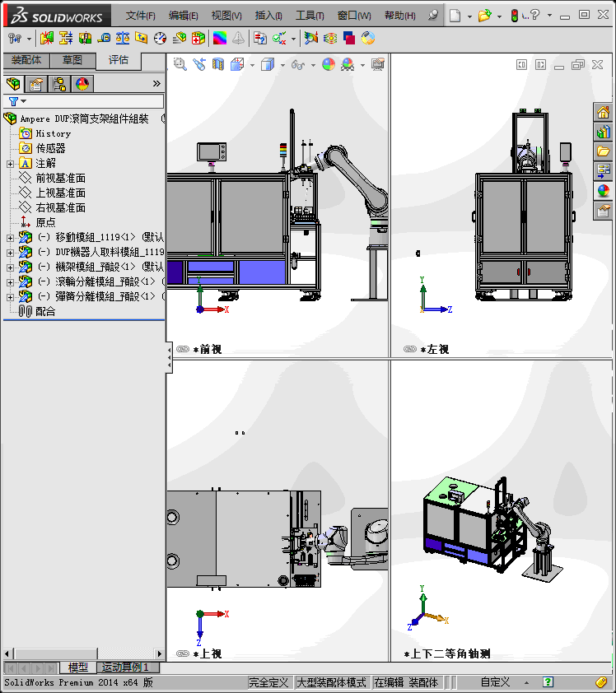Open Display Style dropdown arrow
The image size is (616, 693).
pos(283,65)
